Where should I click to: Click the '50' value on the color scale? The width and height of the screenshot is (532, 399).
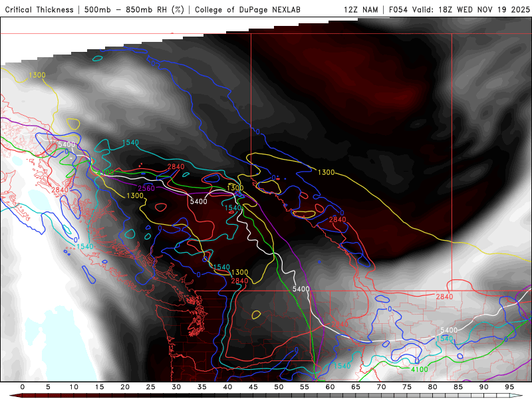pos(279,387)
